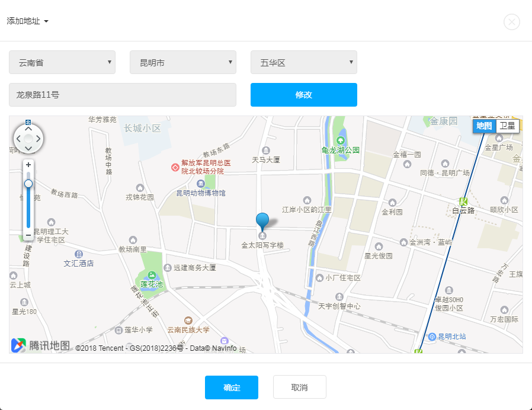Open the 昆明市 city dropdown

tap(183, 62)
